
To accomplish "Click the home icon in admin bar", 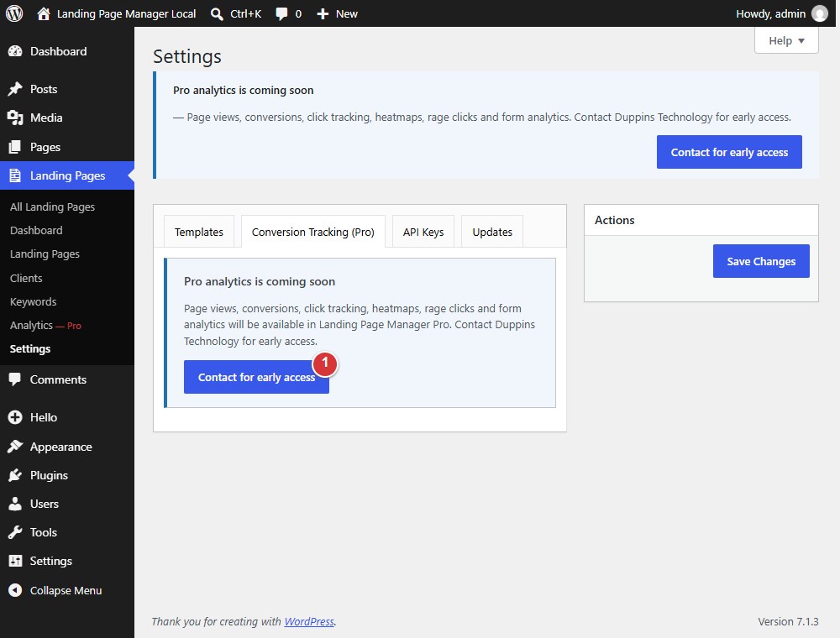I will tap(44, 13).
